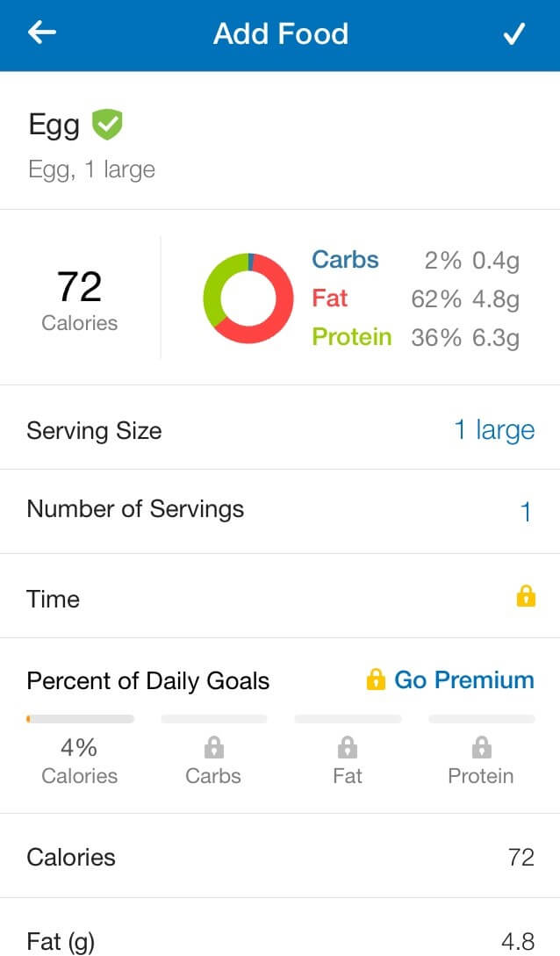The image size is (560, 956).
Task: Tap the Calories nutrition row showing 72
Action: [x=280, y=856]
